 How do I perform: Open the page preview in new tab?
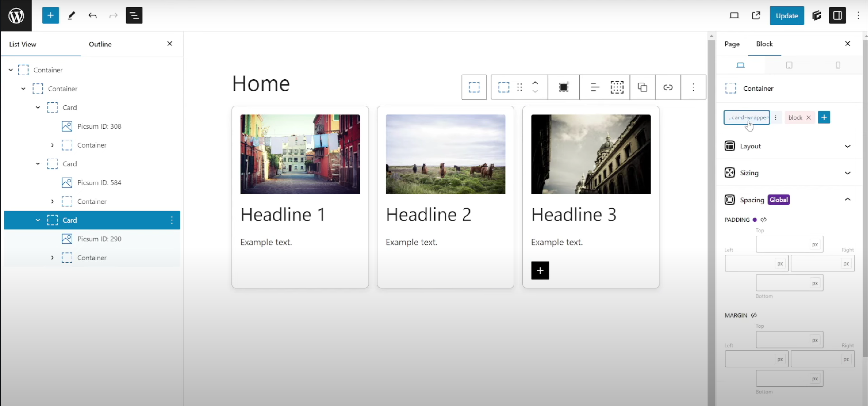[756, 16]
